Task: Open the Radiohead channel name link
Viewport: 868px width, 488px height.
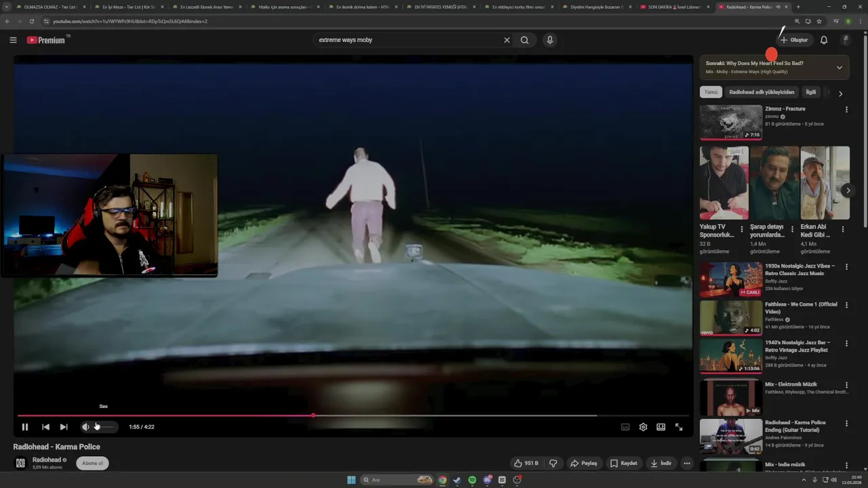Action: tap(47, 460)
